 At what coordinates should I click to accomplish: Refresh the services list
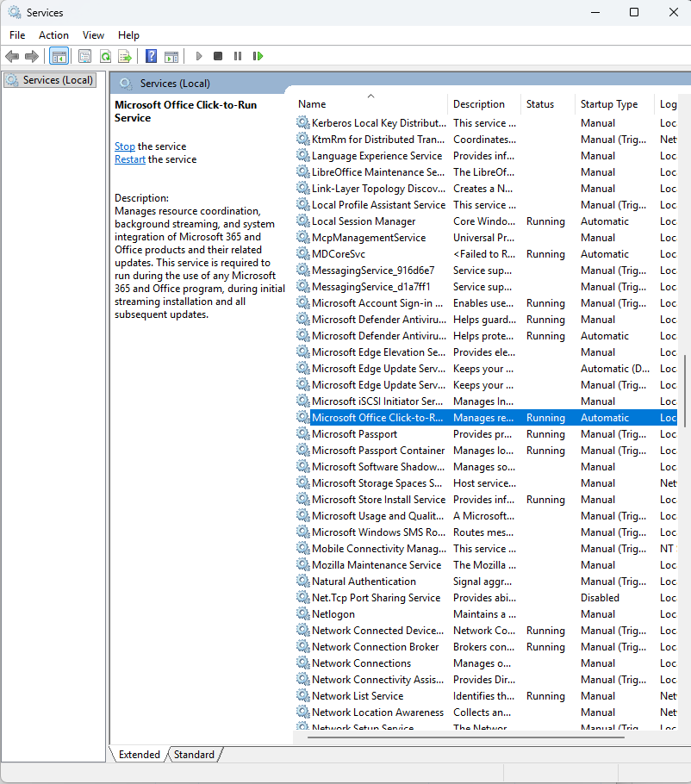pyautogui.click(x=104, y=56)
